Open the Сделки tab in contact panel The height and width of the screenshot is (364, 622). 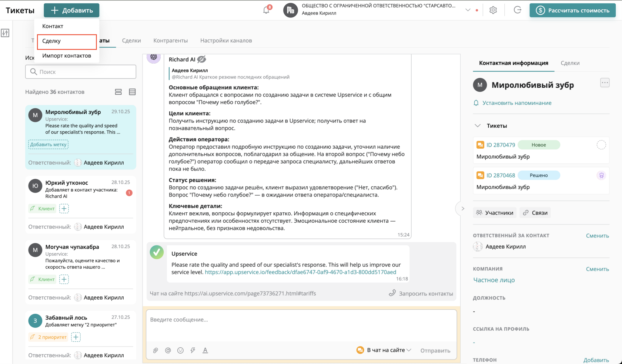[x=570, y=63]
